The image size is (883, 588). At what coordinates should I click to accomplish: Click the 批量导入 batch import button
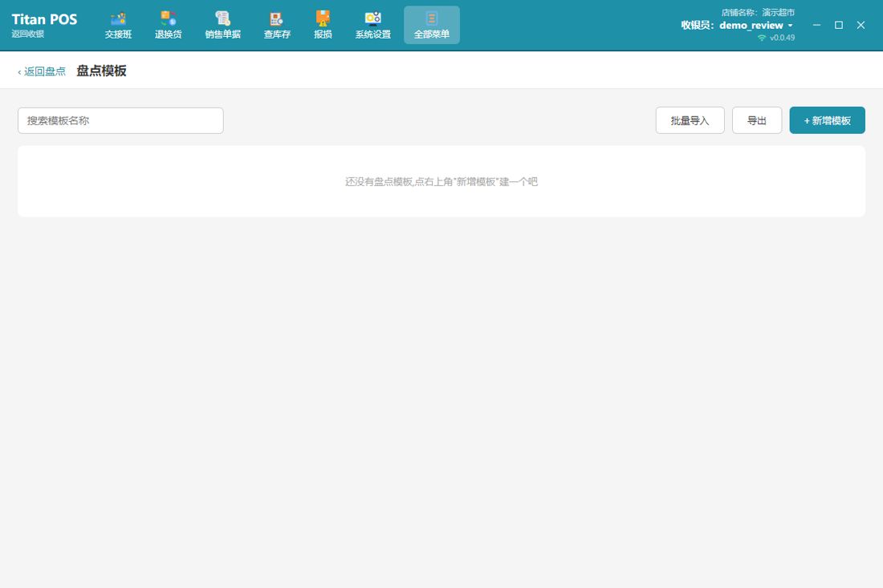690,120
